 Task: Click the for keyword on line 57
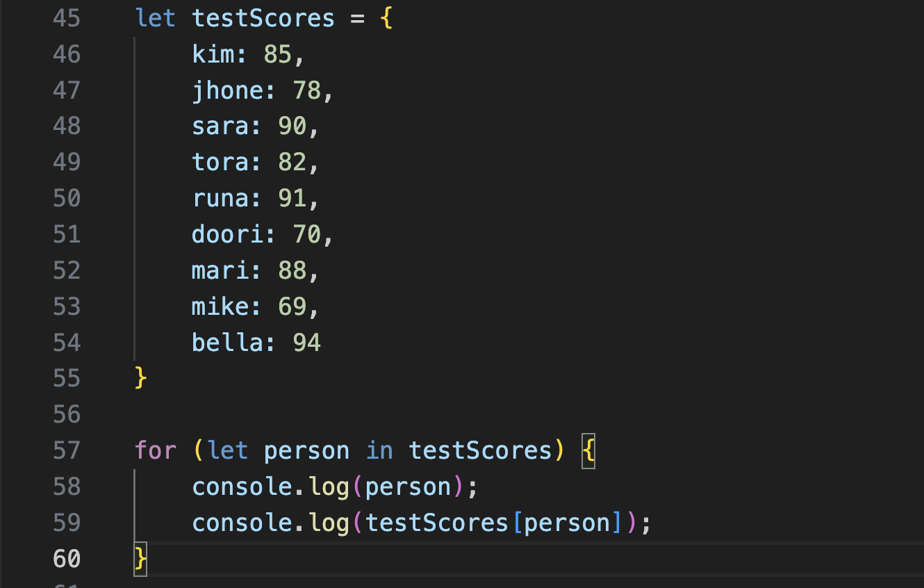(156, 450)
